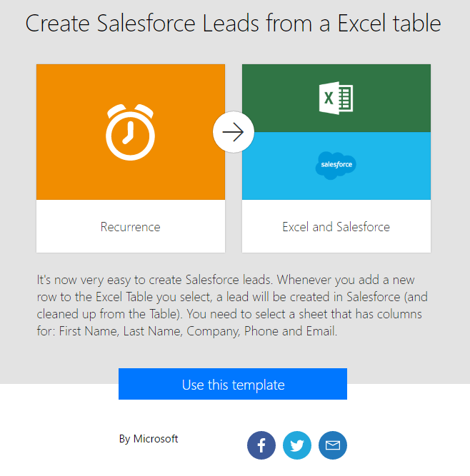470x476 pixels.
Task: Open the By Microsoft publisher link
Action: click(149, 439)
